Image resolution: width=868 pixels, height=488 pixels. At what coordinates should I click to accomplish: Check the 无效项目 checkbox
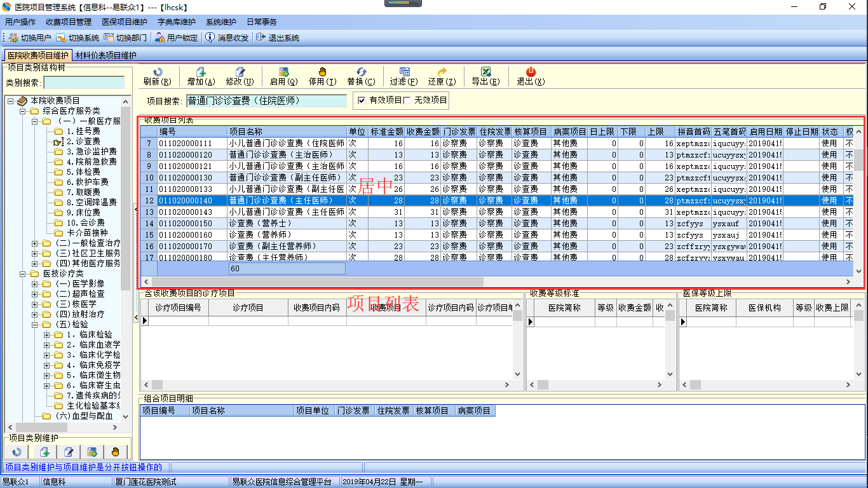pos(407,100)
